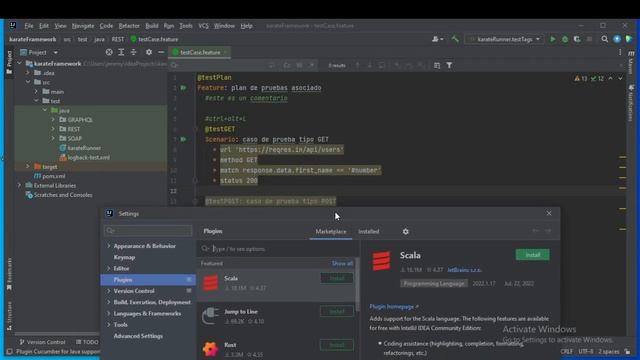Open search in selection icon in find bar
Viewport: 640px width, 360px height.
click(437, 65)
